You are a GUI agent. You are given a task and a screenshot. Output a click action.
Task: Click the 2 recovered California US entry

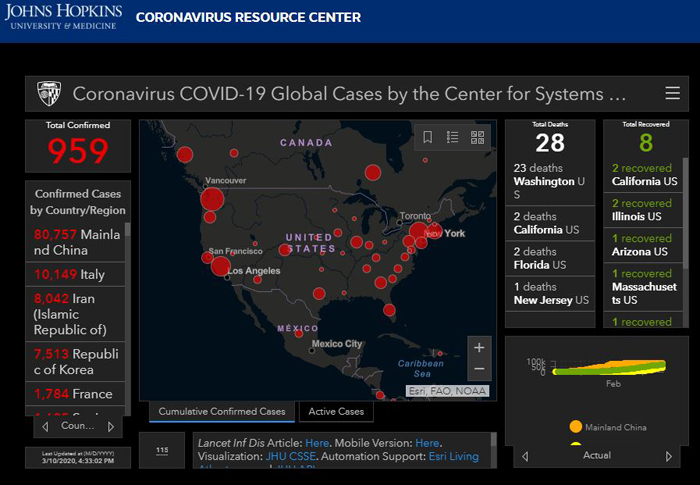pos(643,175)
